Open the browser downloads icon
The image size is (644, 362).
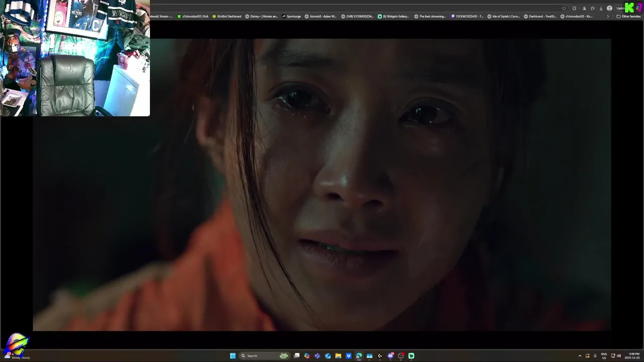click(x=601, y=8)
